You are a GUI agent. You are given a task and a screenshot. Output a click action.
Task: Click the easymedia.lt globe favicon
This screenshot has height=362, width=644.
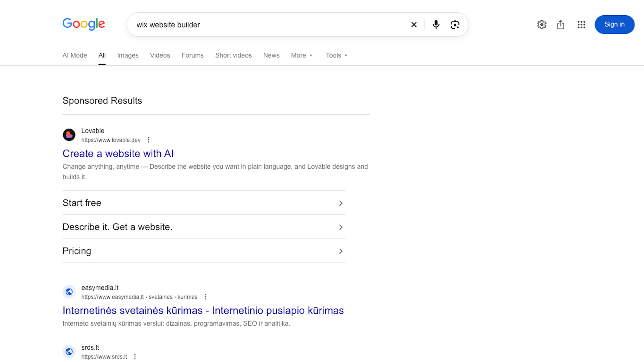coord(69,292)
